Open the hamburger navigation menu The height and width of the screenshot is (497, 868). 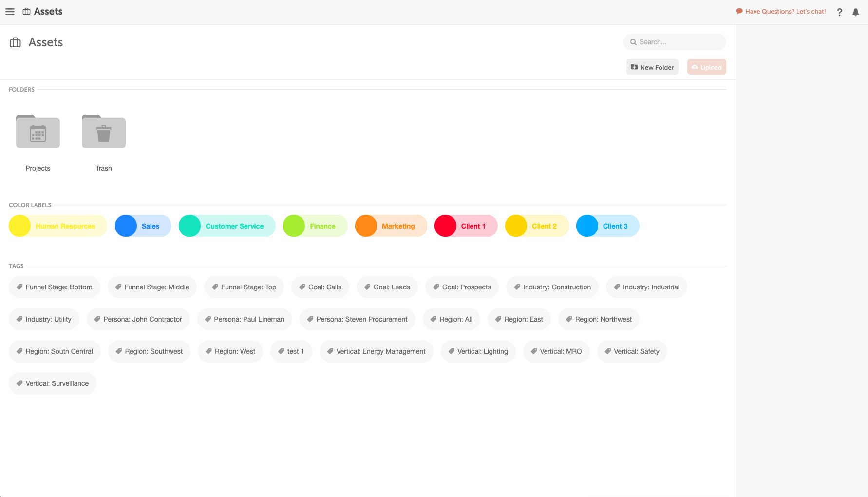[10, 11]
